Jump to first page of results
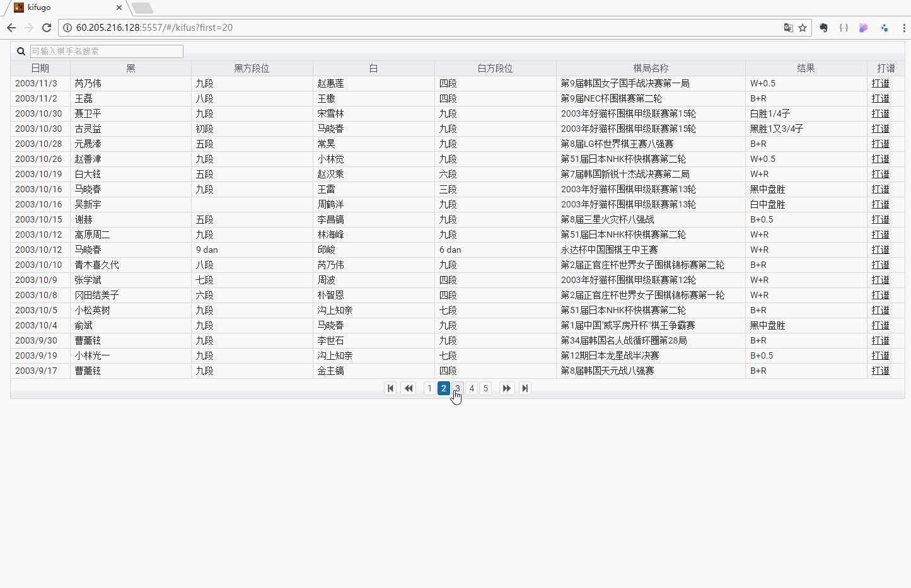The image size is (911, 588). click(x=390, y=388)
